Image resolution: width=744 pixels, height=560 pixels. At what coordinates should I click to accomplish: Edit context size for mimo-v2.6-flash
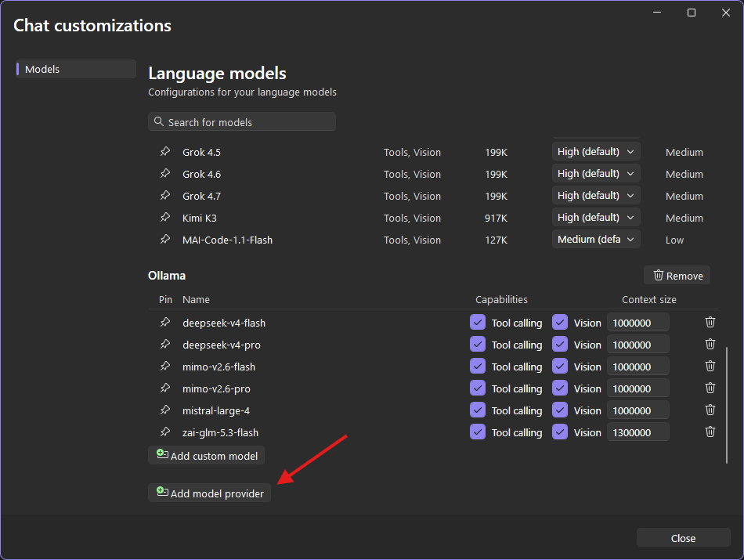point(638,366)
